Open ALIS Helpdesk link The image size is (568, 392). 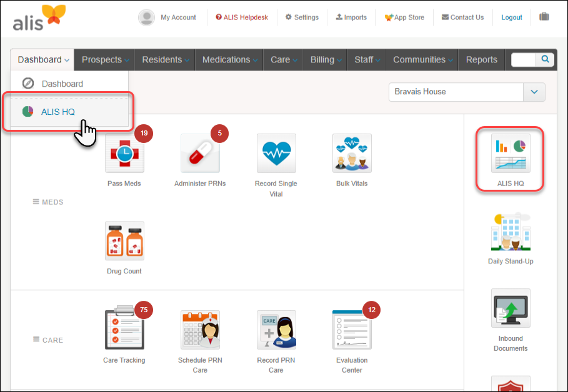point(246,17)
